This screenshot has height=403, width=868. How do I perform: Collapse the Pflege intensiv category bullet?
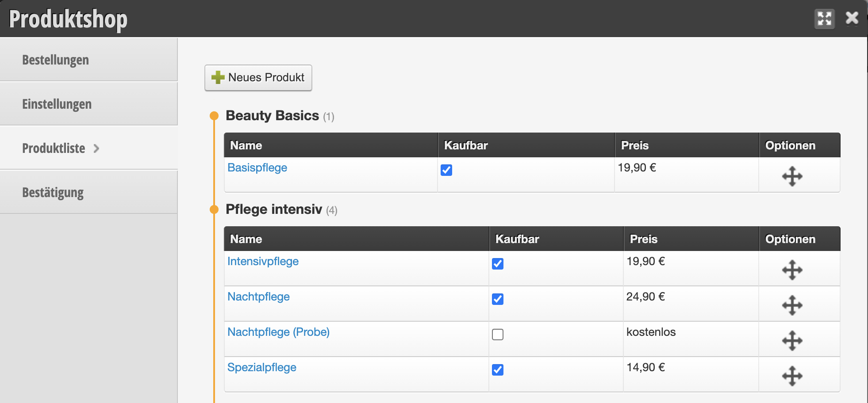(x=214, y=209)
